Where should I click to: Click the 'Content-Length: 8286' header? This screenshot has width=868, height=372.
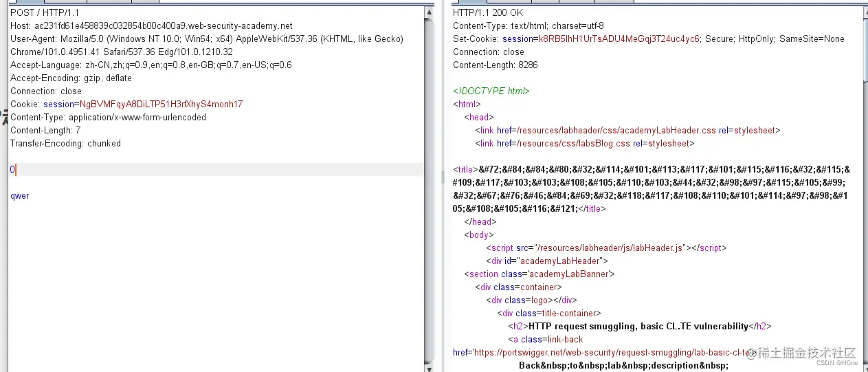tap(496, 65)
